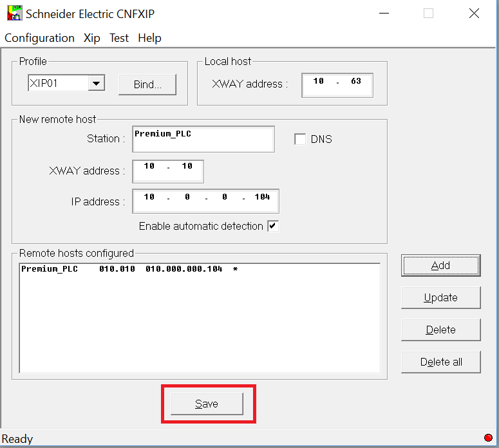This screenshot has height=448, width=499.
Task: Minimize the CNFXIP window
Action: [384, 14]
